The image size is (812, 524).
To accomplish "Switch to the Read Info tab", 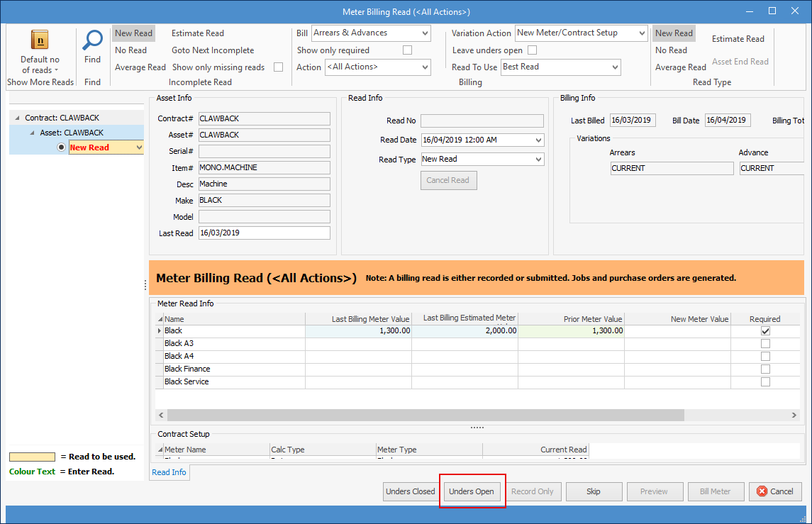I will click(169, 472).
